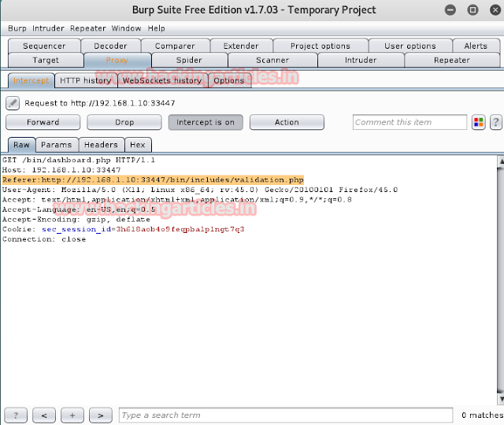Open the Alerts tab
The width and height of the screenshot is (504, 425).
(x=476, y=46)
